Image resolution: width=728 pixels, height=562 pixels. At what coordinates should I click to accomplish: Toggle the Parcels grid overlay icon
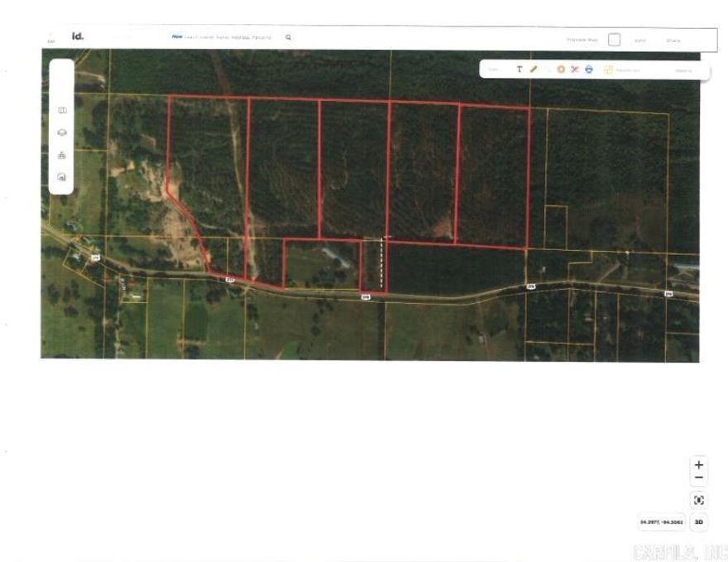point(606,71)
